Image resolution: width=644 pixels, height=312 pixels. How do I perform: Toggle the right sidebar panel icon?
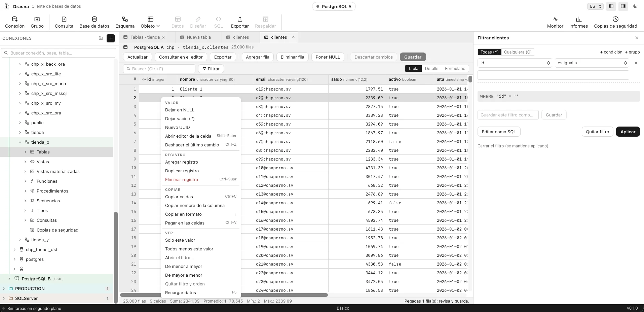click(623, 6)
